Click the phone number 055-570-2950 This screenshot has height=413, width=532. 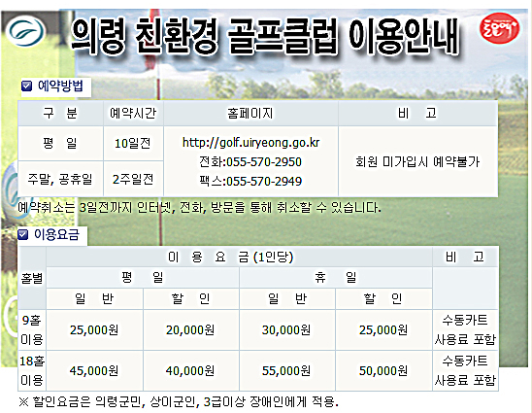[x=264, y=162]
